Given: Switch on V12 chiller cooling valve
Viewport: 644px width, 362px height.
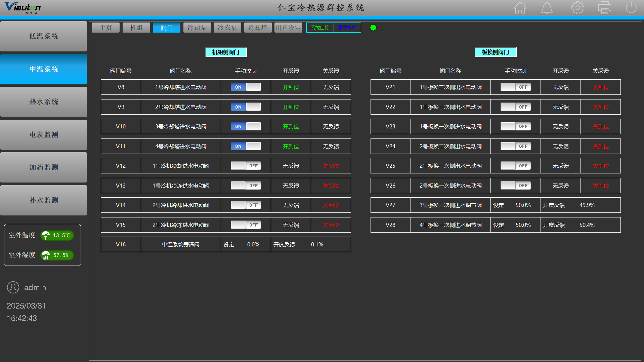Looking at the screenshot, I should click(246, 166).
